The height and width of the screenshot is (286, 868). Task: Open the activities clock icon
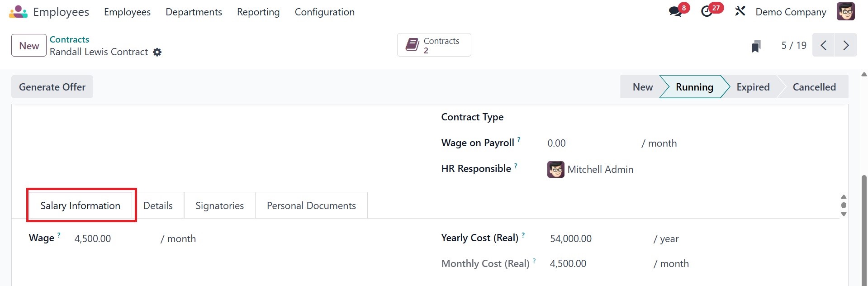pyautogui.click(x=707, y=12)
